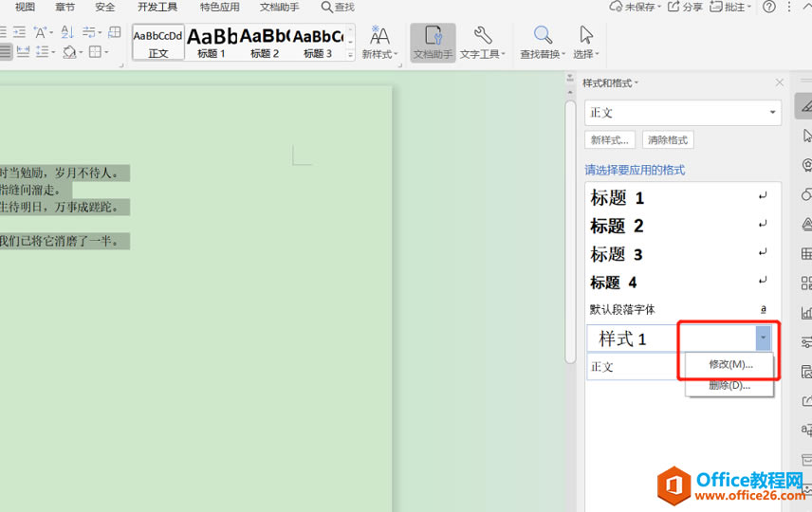Screen dimensions: 812x512
Task: Click the borders grid icon
Action: coord(95,51)
